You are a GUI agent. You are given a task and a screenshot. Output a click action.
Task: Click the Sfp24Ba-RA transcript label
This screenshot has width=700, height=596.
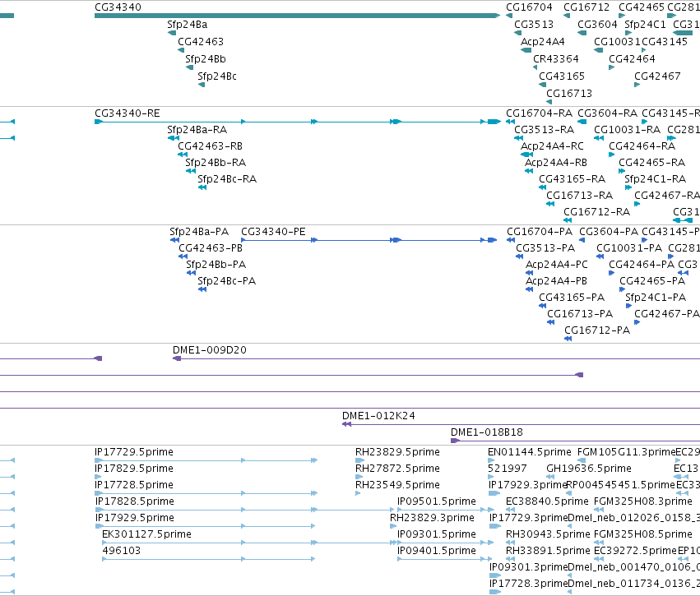(x=197, y=130)
